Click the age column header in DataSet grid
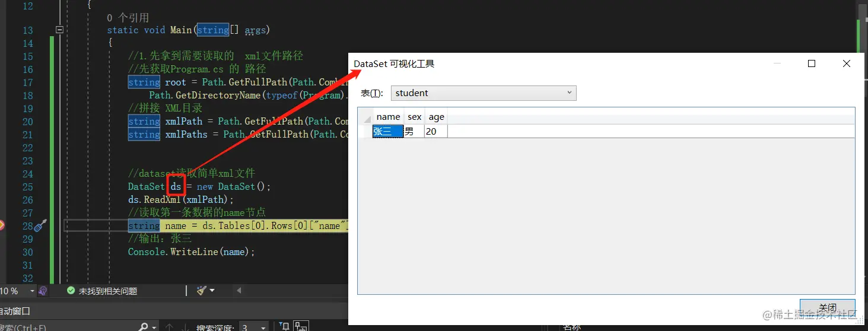The image size is (868, 331). pos(436,117)
